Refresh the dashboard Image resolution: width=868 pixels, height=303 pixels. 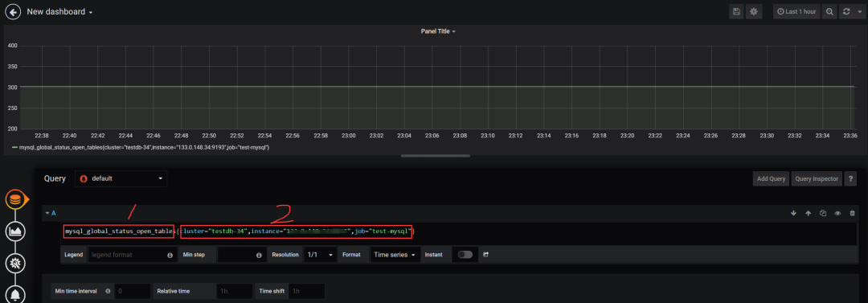pyautogui.click(x=845, y=11)
